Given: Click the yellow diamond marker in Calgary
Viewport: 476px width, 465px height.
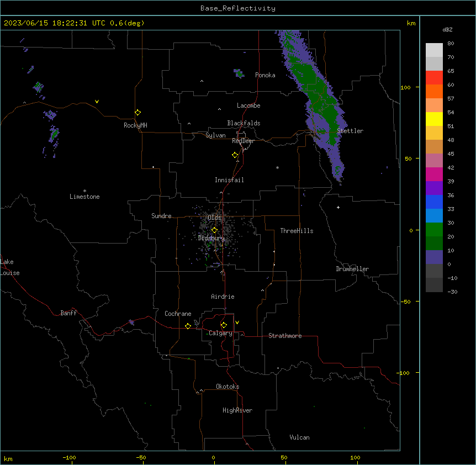Looking at the screenshot, I should pos(224,325).
